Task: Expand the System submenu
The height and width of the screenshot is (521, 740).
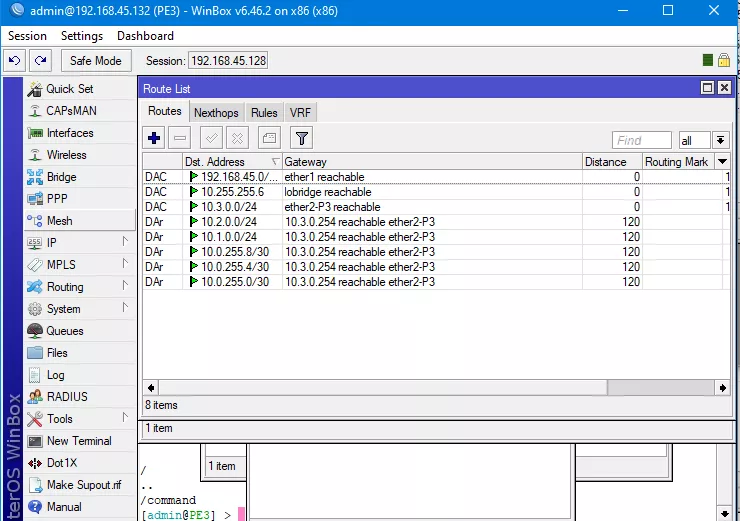Action: click(x=79, y=309)
